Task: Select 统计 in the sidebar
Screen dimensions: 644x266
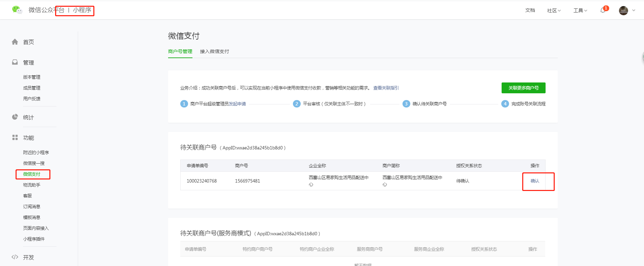Action: (28, 117)
